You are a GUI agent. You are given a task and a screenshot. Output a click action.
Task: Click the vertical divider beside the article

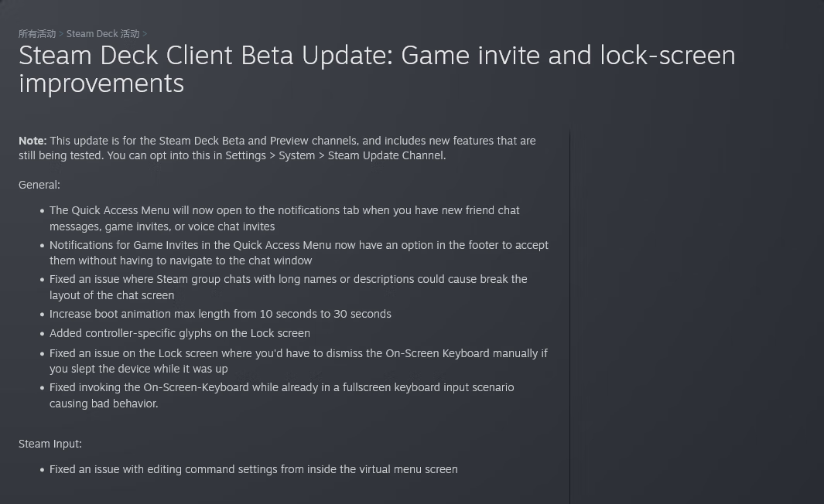(x=569, y=317)
